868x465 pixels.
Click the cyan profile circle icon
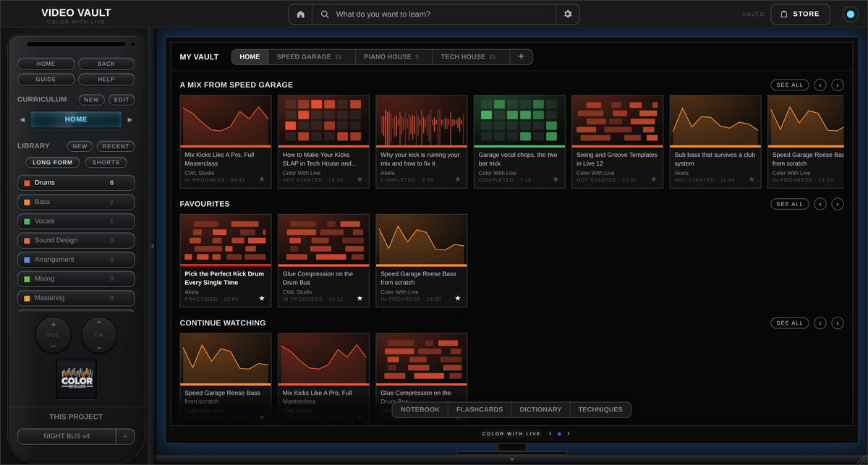(851, 14)
